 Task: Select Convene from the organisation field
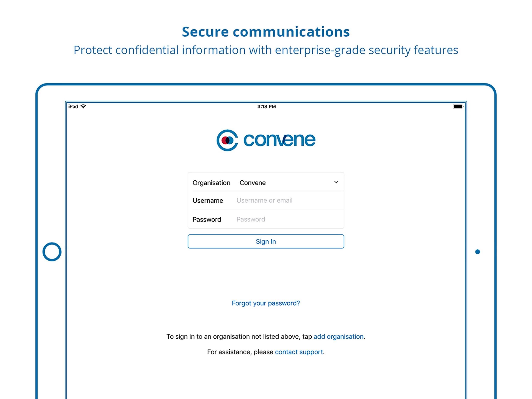pyautogui.click(x=252, y=182)
